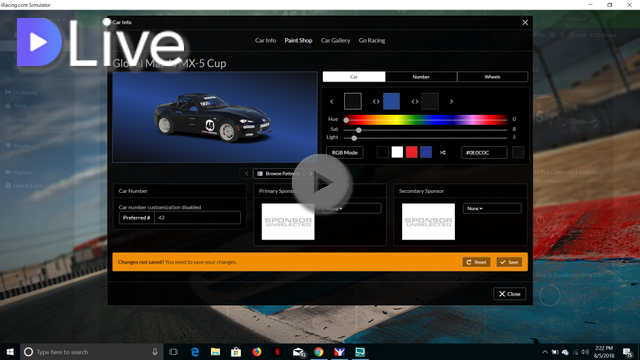Screen dimensions: 640x360
Task: Open Mail app from taskbar
Action: click(x=298, y=352)
